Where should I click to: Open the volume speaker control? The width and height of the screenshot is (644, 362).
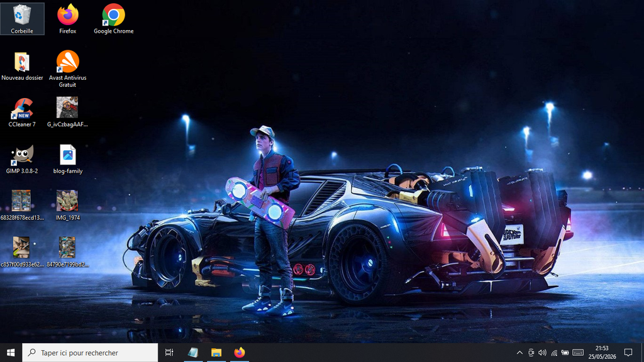pos(542,353)
